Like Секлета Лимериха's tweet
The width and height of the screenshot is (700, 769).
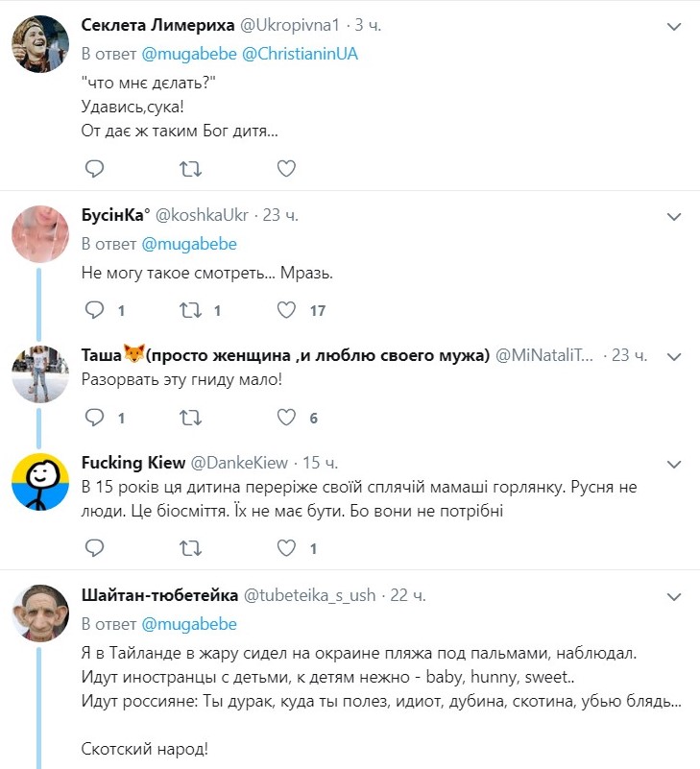click(x=286, y=169)
